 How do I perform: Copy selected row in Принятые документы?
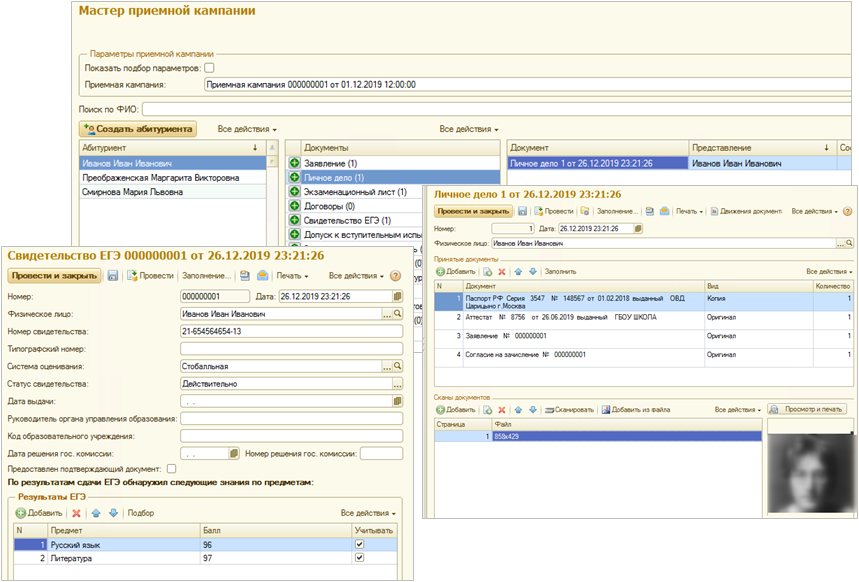click(488, 271)
